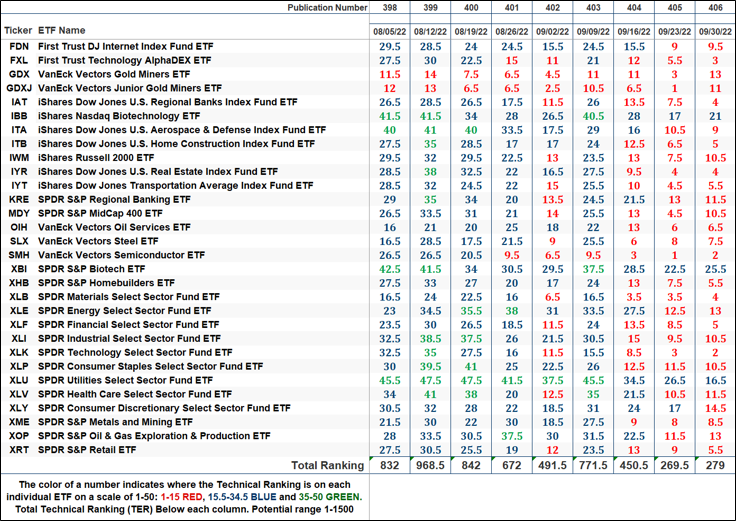The height and width of the screenshot is (521, 736).
Task: Click the 'Total Technical Ranking (TER)' footnote line
Action: point(184,509)
